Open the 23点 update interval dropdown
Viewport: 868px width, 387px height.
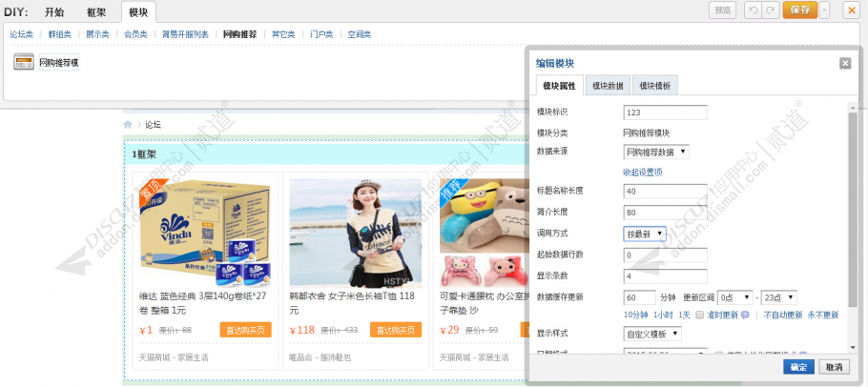779,297
